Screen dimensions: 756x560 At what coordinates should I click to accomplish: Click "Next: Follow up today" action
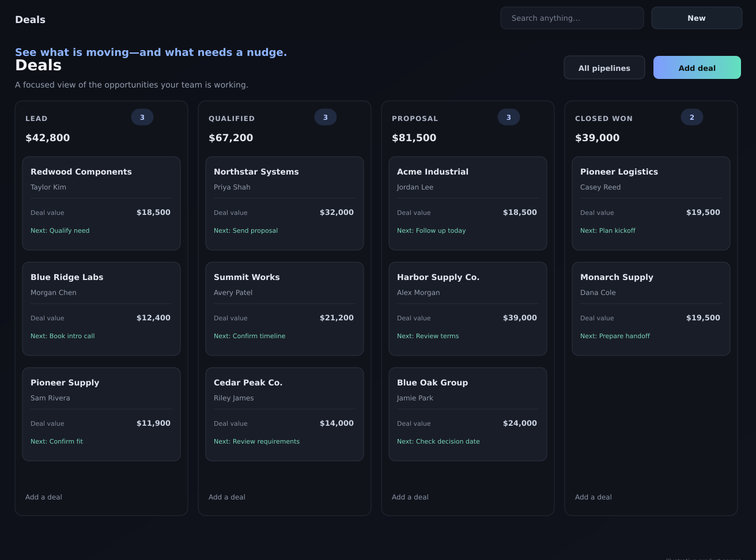432,230
